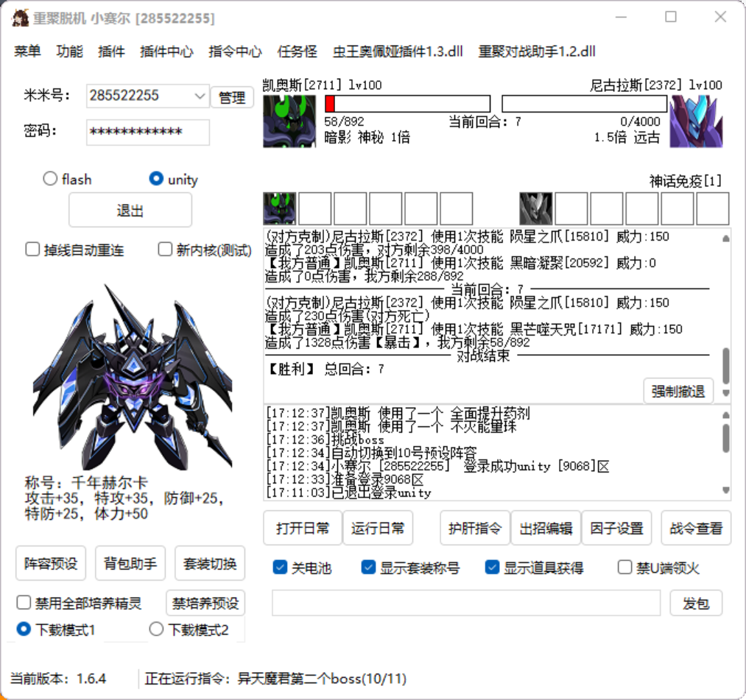Click the app title bar icon
This screenshot has width=746, height=700.
[20, 18]
